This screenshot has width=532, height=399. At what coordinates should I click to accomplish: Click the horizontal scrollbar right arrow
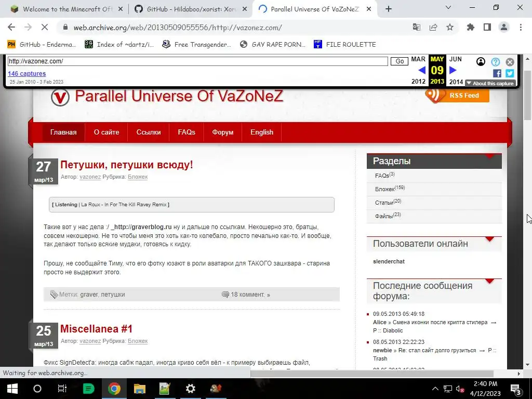point(519,374)
